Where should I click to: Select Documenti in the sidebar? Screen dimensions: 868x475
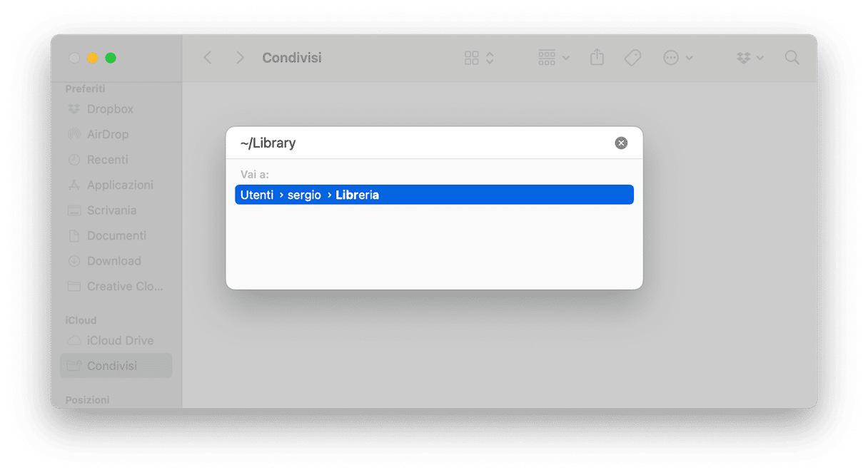[x=116, y=235]
